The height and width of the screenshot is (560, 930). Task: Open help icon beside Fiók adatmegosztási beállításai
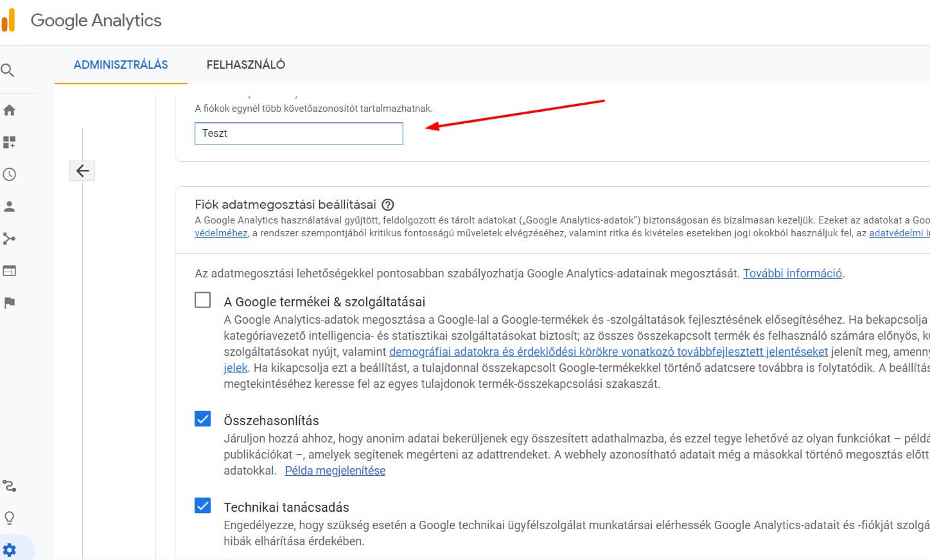[387, 205]
